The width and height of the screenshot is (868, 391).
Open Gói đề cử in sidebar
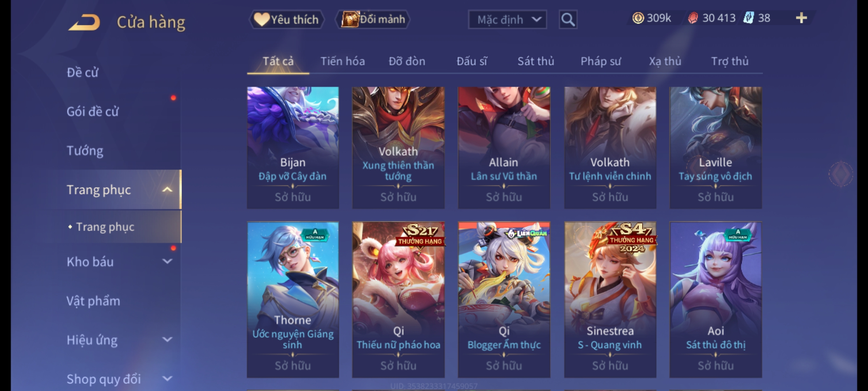click(93, 112)
